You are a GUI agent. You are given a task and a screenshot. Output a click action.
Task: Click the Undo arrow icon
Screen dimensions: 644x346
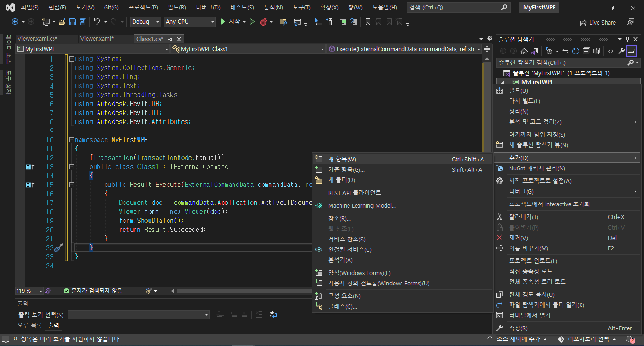tap(97, 22)
